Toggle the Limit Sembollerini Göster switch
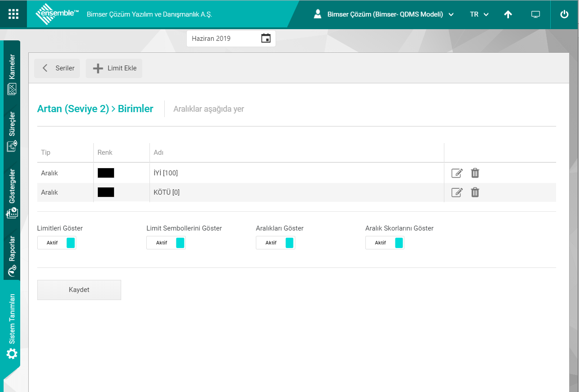The image size is (579, 392). (166, 243)
